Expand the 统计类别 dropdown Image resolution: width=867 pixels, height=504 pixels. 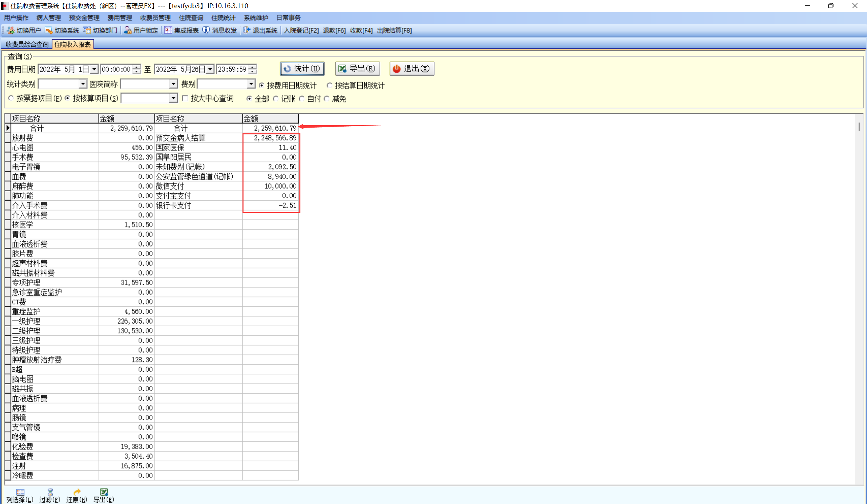pos(83,84)
